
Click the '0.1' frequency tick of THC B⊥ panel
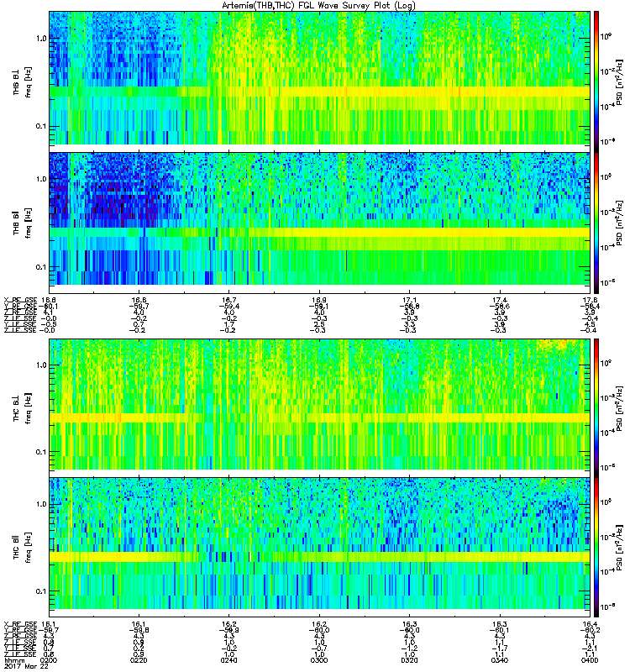(x=41, y=452)
